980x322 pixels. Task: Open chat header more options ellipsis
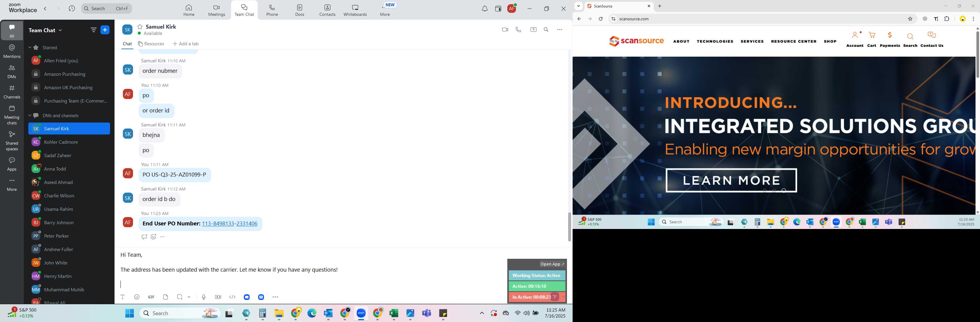click(559, 30)
